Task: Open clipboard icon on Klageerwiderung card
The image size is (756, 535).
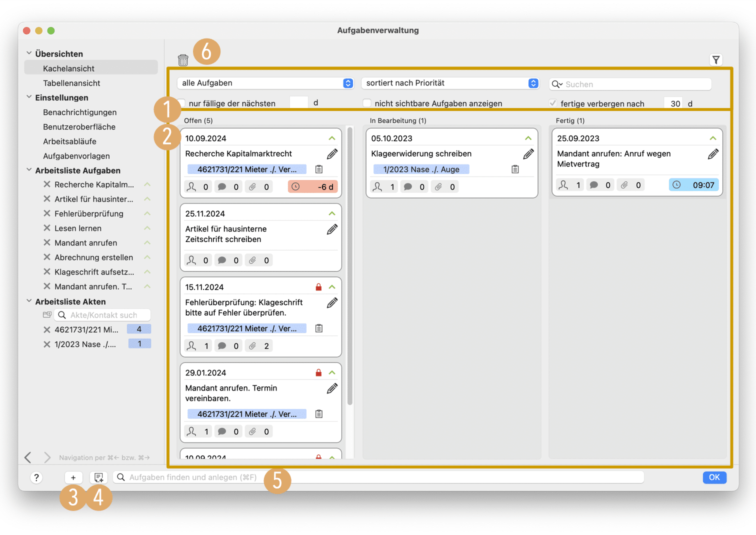Action: click(x=515, y=169)
